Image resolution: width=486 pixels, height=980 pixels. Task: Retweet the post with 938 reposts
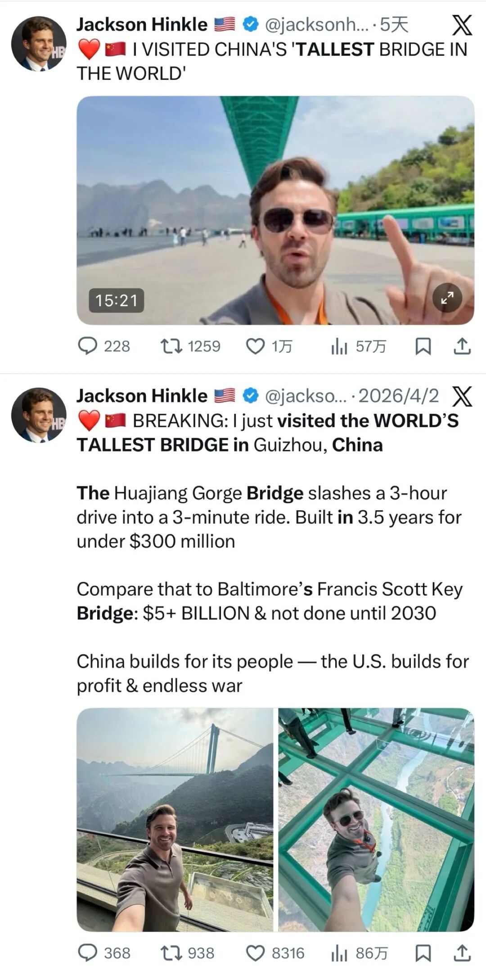coord(171,953)
